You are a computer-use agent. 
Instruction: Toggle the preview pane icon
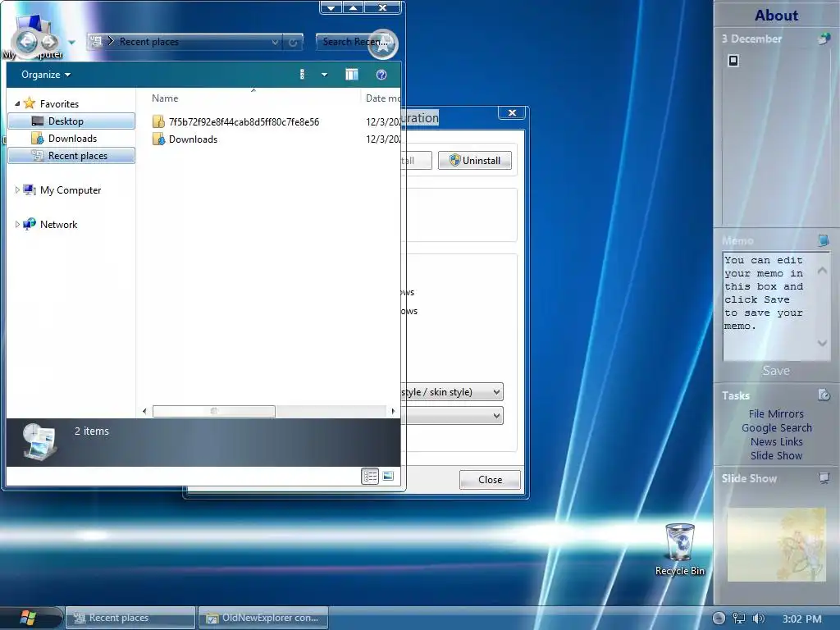click(351, 75)
